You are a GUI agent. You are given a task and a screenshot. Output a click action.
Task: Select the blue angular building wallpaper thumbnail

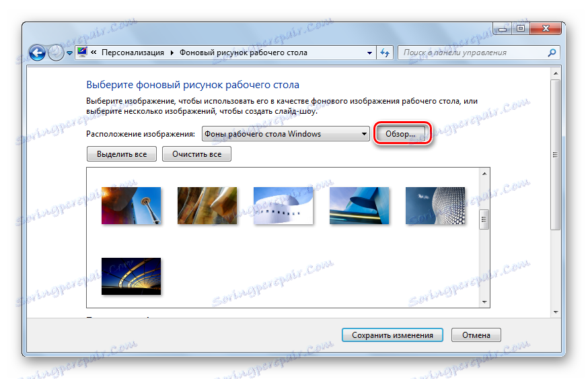359,205
